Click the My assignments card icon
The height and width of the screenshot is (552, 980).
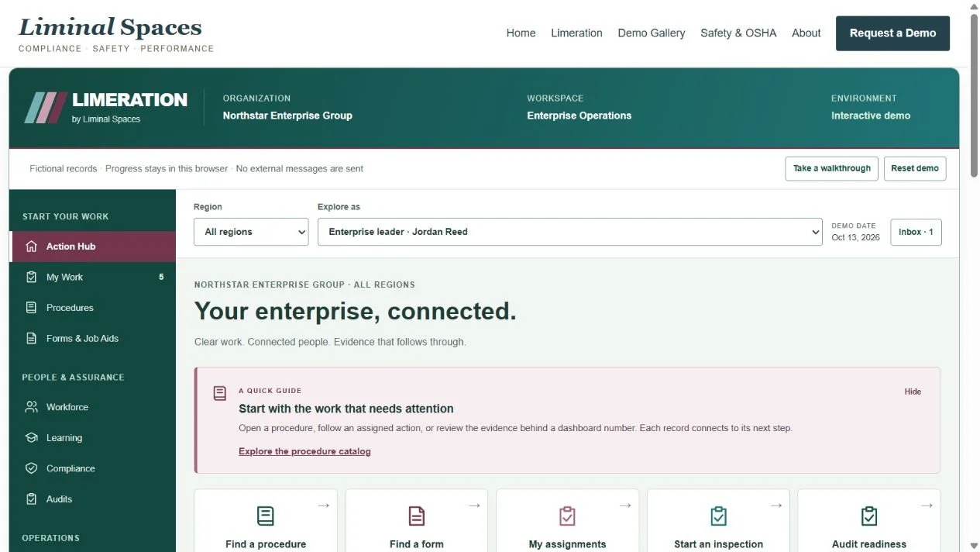tap(567, 516)
